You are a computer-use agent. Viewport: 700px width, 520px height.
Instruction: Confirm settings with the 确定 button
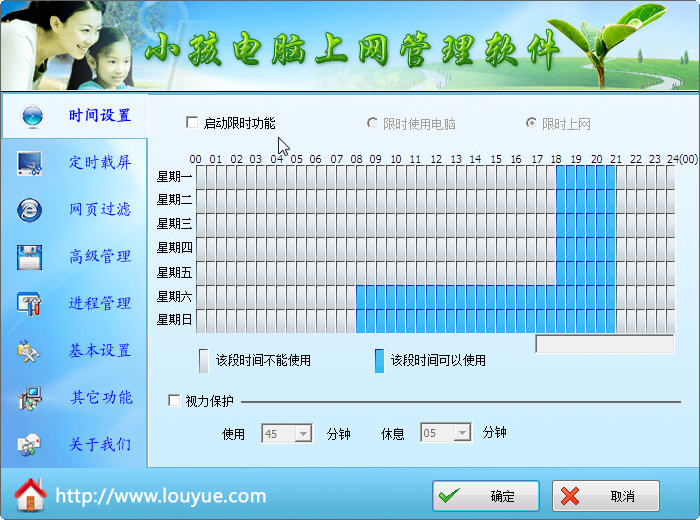(486, 495)
